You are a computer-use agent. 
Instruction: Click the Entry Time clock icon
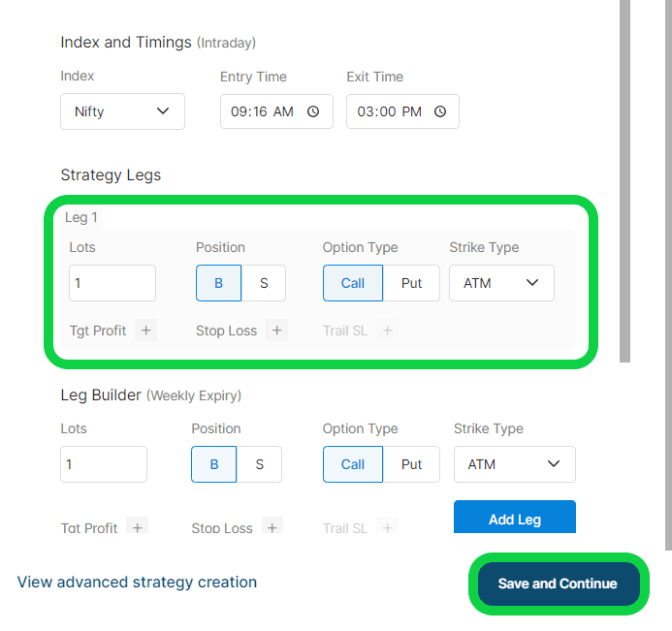(313, 111)
